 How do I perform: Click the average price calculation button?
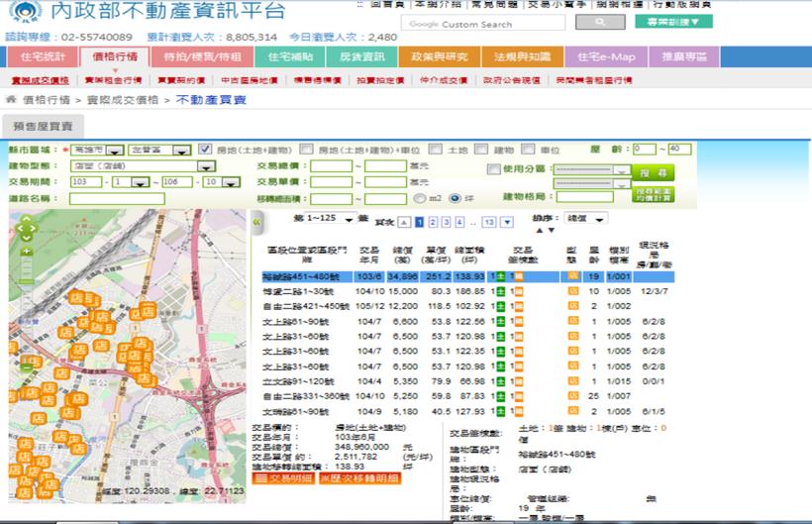point(653,195)
